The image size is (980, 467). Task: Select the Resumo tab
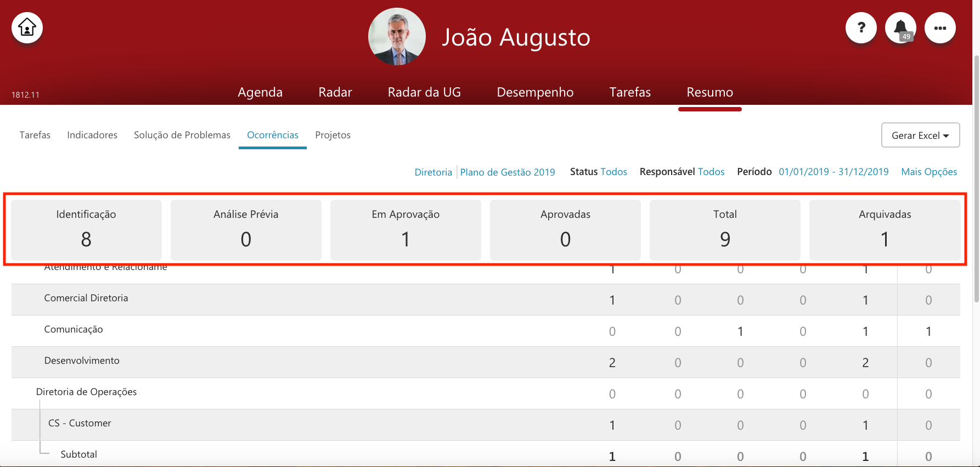pyautogui.click(x=709, y=92)
